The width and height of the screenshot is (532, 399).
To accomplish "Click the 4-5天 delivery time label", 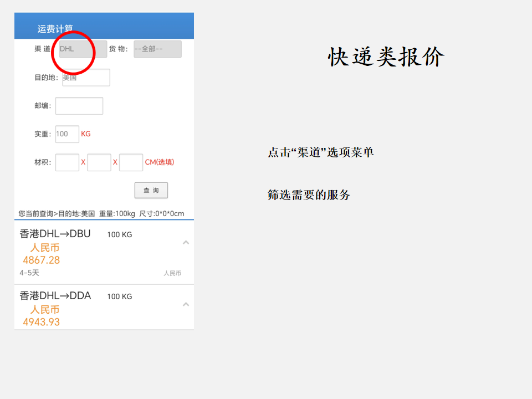I will tap(29, 273).
